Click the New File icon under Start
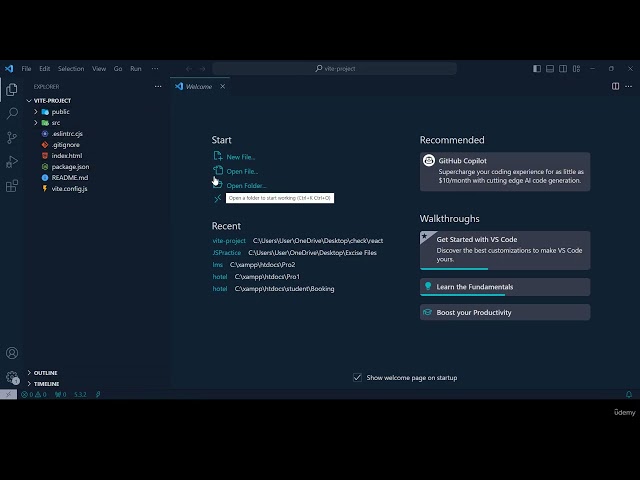Viewport: 640px width, 480px height. tap(218, 156)
